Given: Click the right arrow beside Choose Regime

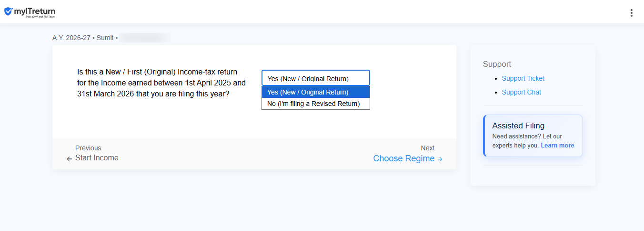Looking at the screenshot, I should click(x=440, y=159).
